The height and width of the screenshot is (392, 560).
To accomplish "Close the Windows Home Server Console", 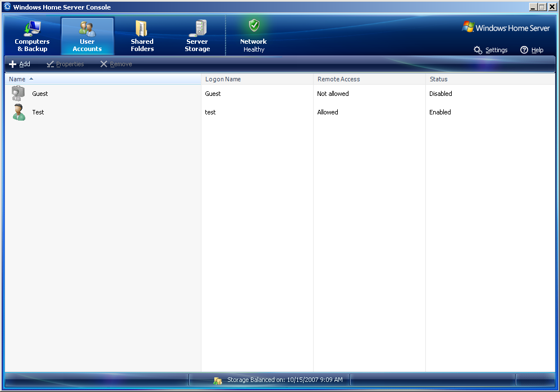I will (x=552, y=7).
